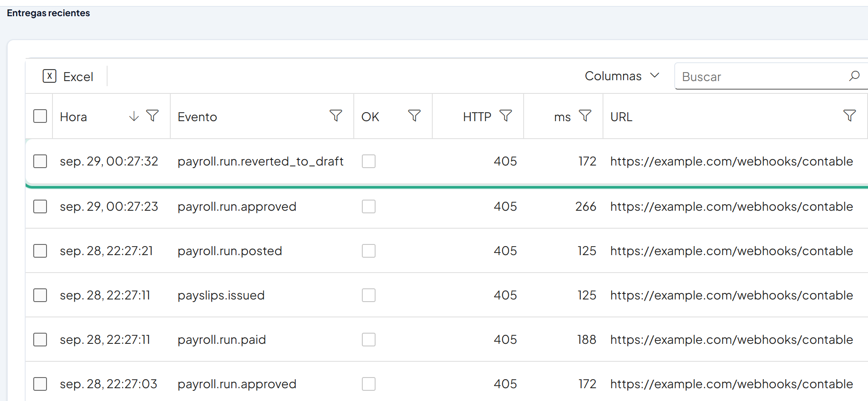Click the payroll.run.paid event cell

[x=221, y=340]
